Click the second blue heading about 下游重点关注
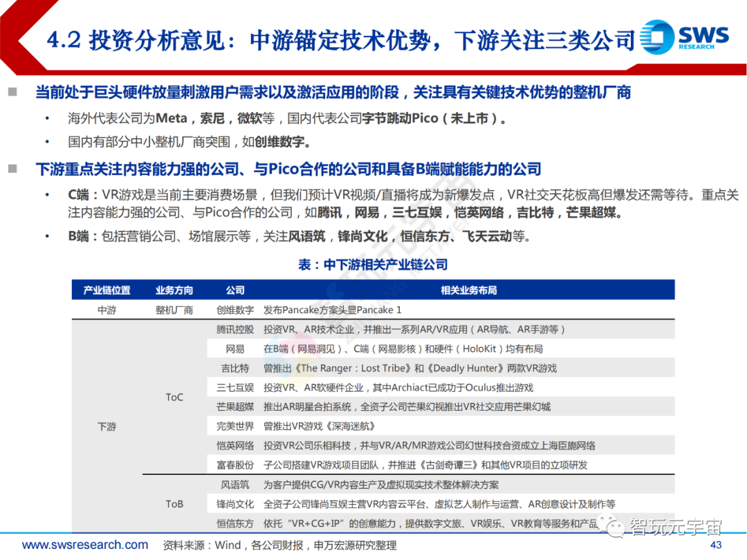 pyautogui.click(x=288, y=169)
